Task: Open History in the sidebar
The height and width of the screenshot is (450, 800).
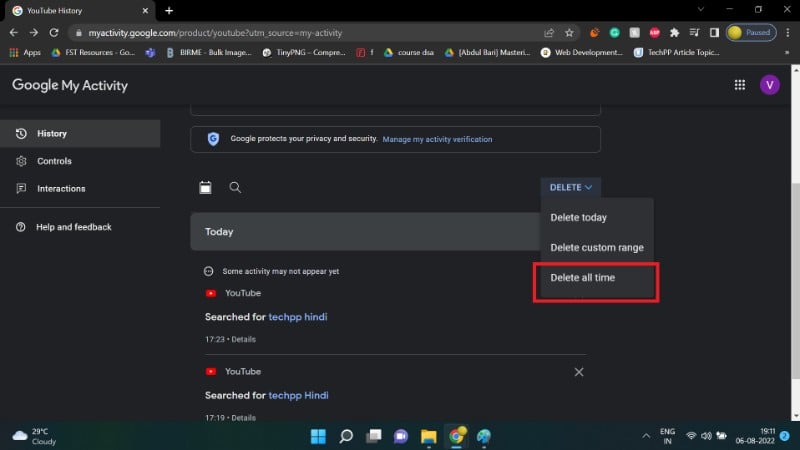Action: 80,134
